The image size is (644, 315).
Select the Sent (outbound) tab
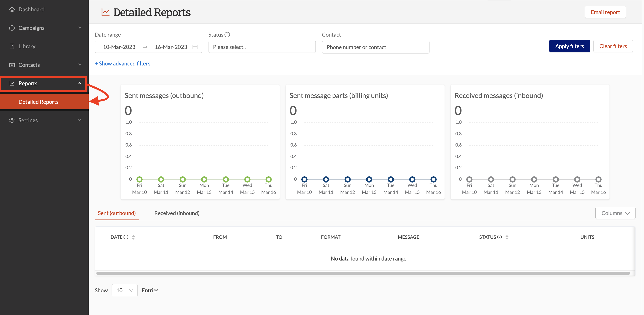pos(117,213)
